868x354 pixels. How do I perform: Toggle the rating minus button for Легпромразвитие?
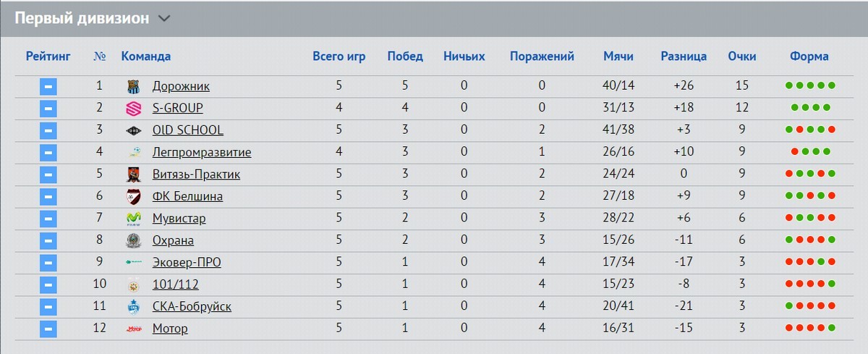tap(48, 153)
